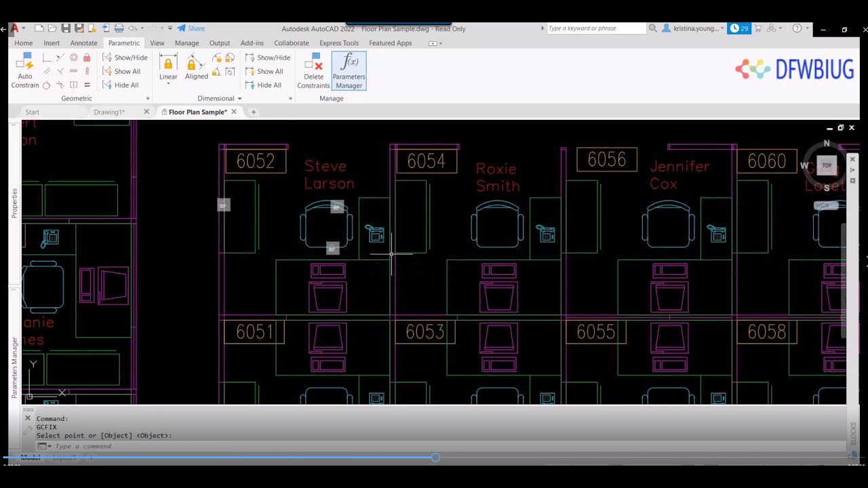This screenshot has width=868, height=488.
Task: Open the ribbon minimize options dropdown
Action: tap(441, 43)
